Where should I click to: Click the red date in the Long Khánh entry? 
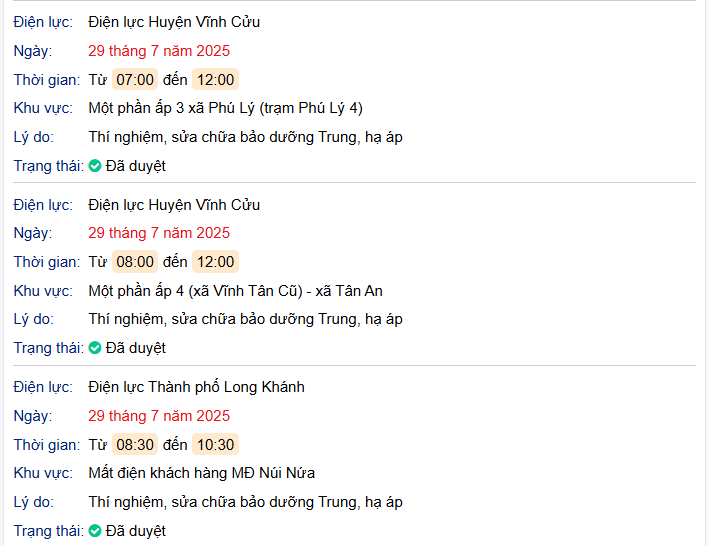[159, 416]
